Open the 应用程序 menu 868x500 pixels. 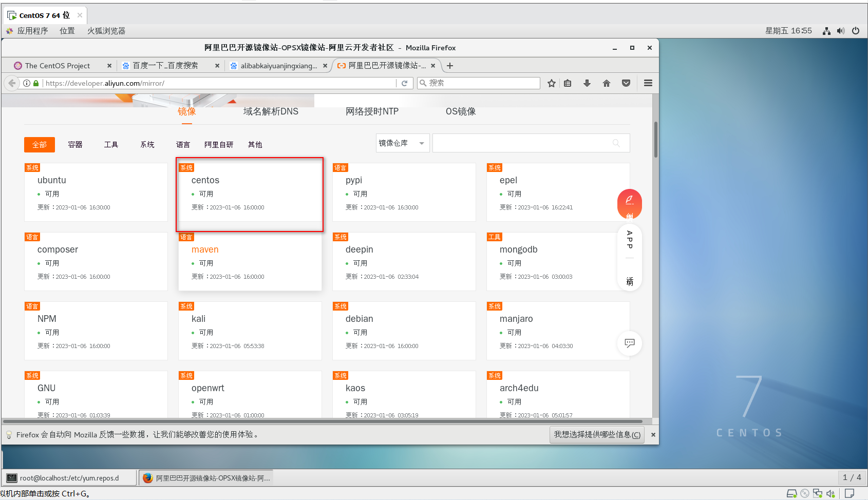click(x=32, y=31)
